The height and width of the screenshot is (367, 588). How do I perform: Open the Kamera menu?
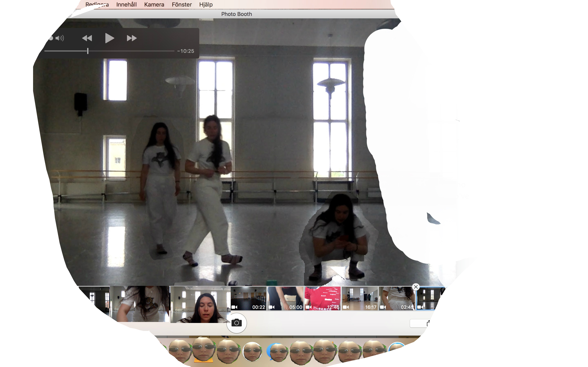click(x=154, y=5)
